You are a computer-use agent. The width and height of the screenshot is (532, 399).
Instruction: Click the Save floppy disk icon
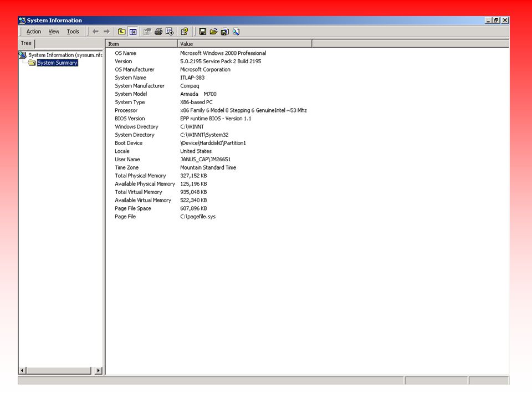click(203, 32)
